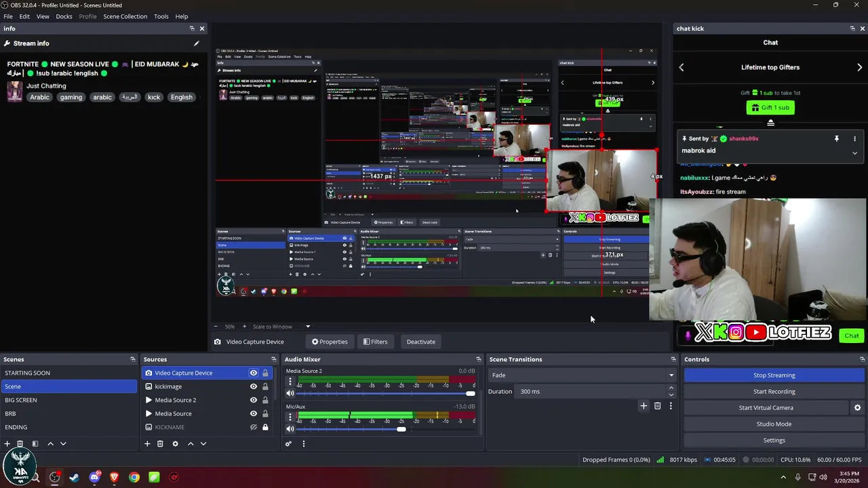
Task: Unpin the pinned chat message
Action: (x=837, y=139)
